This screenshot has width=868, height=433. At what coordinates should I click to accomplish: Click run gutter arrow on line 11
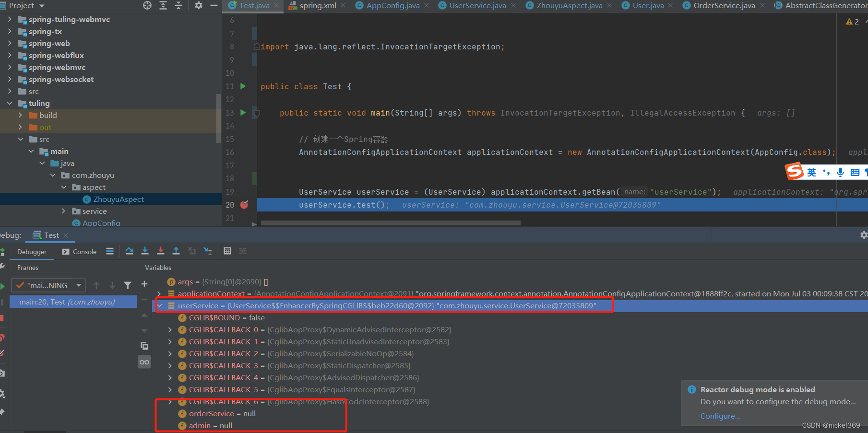[x=243, y=86]
